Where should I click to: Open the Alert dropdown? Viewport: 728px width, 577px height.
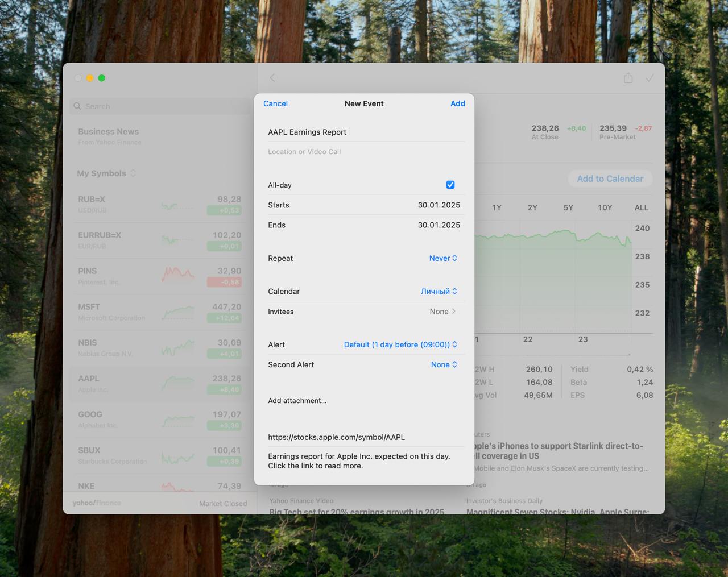coord(400,344)
